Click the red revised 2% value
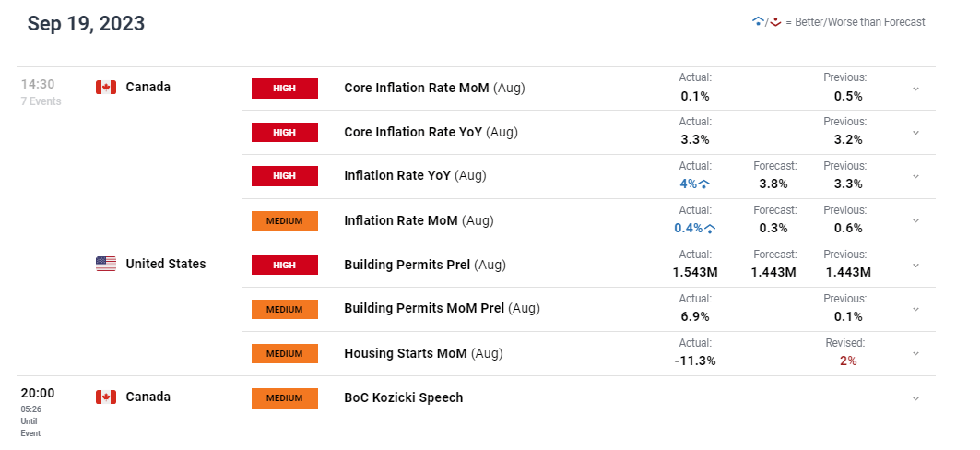 pos(848,361)
